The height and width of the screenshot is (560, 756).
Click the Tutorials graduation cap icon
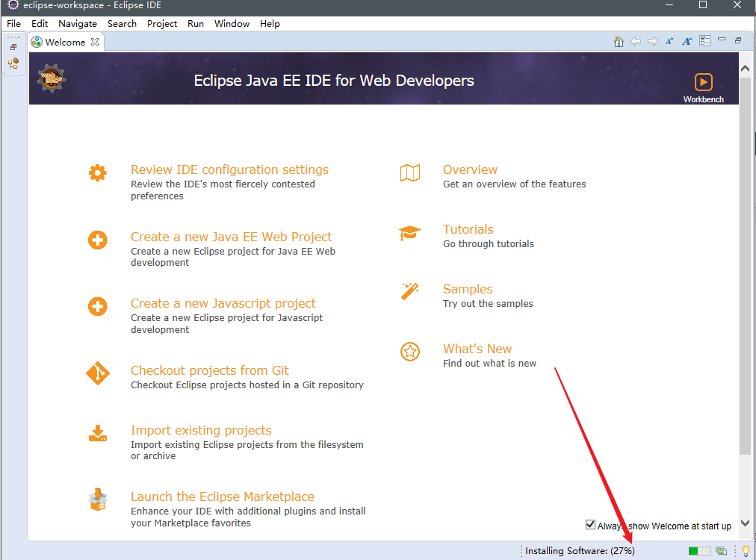click(410, 233)
